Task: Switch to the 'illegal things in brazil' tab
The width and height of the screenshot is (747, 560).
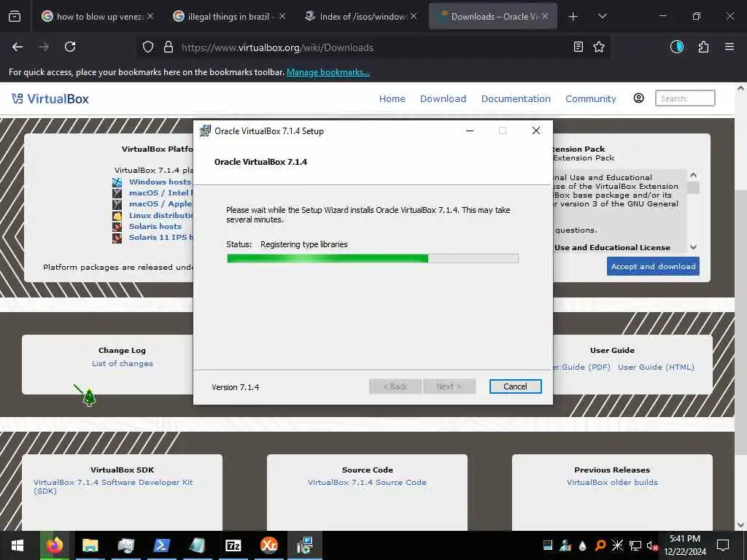Action: click(230, 17)
